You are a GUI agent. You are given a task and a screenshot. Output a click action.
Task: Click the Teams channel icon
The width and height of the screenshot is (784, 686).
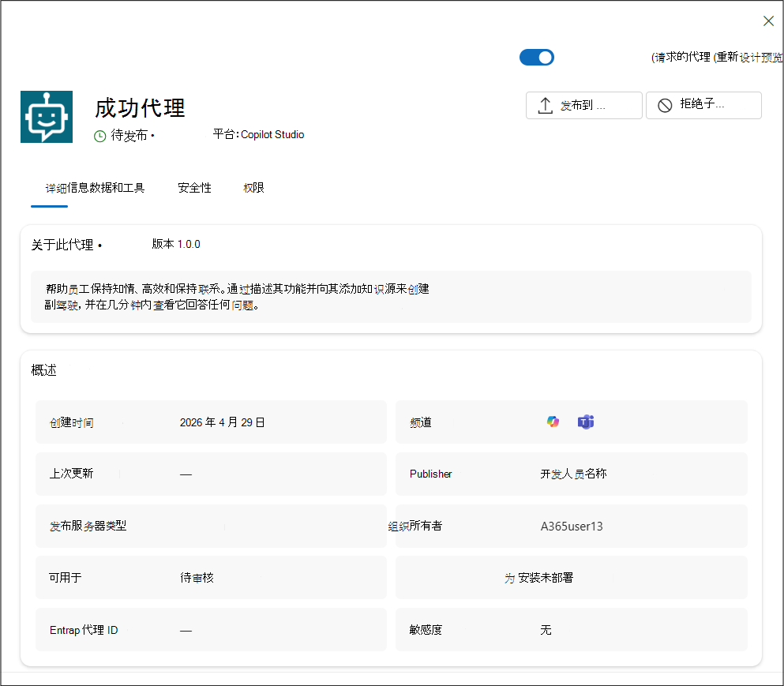[x=586, y=422]
